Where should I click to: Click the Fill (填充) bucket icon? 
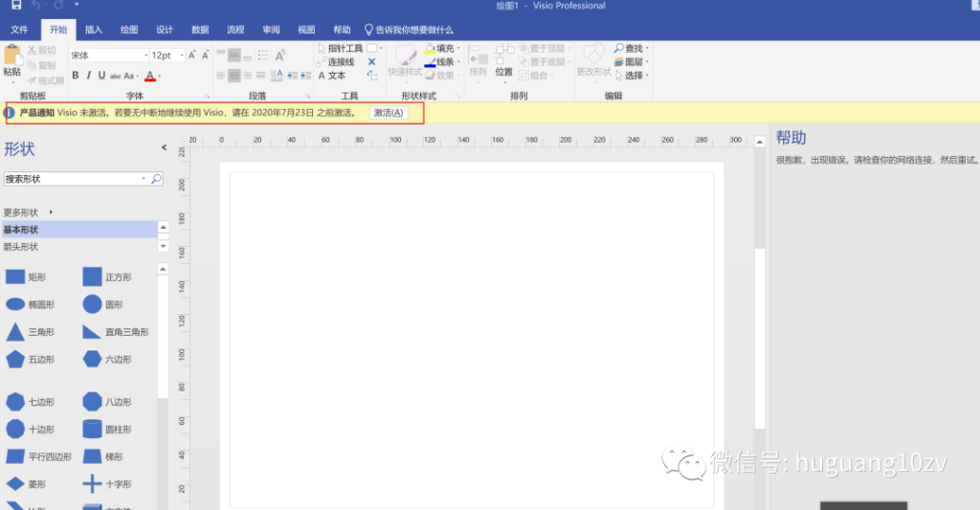tap(430, 48)
